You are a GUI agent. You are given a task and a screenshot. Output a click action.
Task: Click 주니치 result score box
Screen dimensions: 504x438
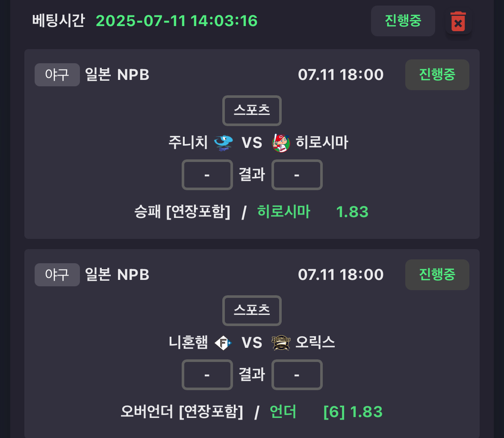click(x=207, y=175)
